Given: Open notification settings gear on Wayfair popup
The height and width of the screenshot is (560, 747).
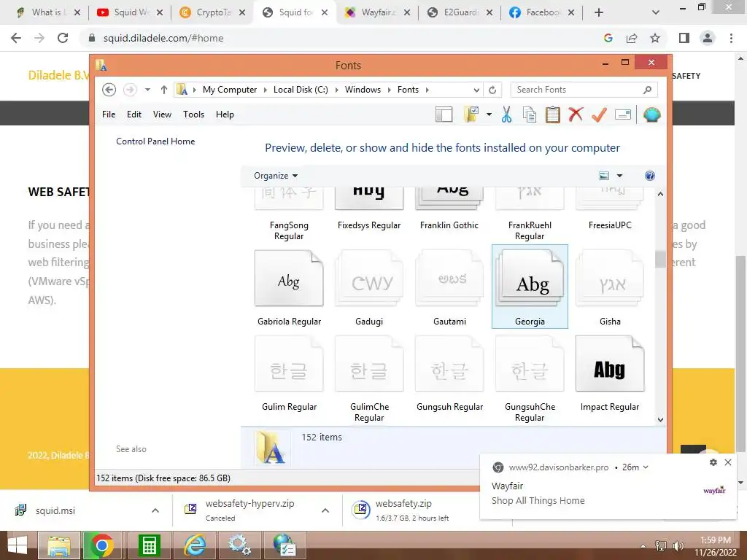Looking at the screenshot, I should [713, 462].
